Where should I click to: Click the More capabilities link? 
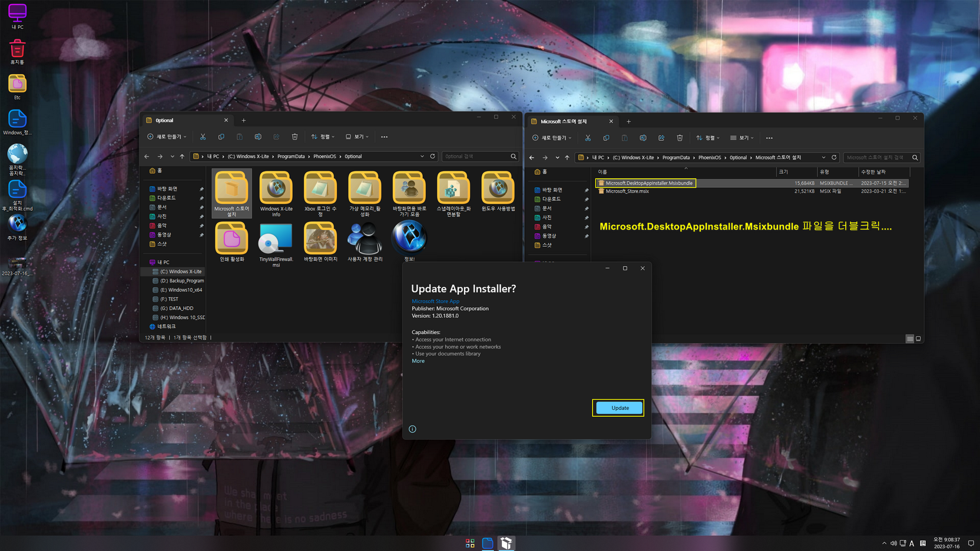pyautogui.click(x=418, y=361)
